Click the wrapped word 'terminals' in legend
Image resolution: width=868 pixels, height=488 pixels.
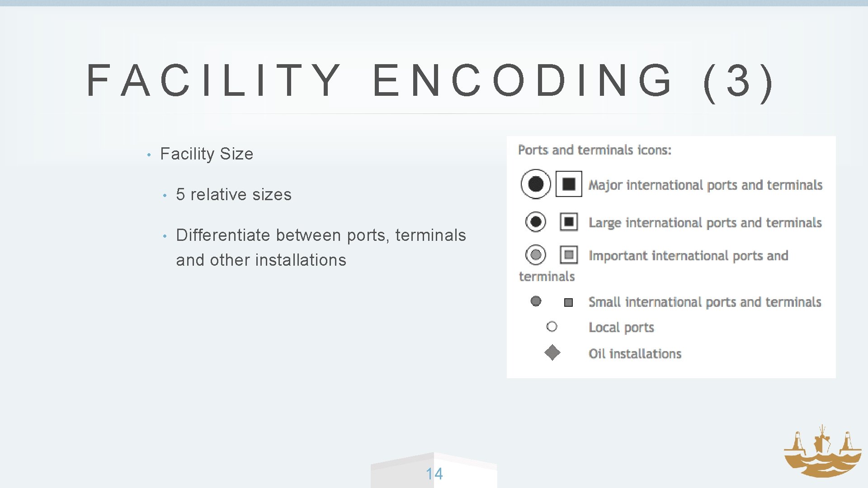point(547,276)
